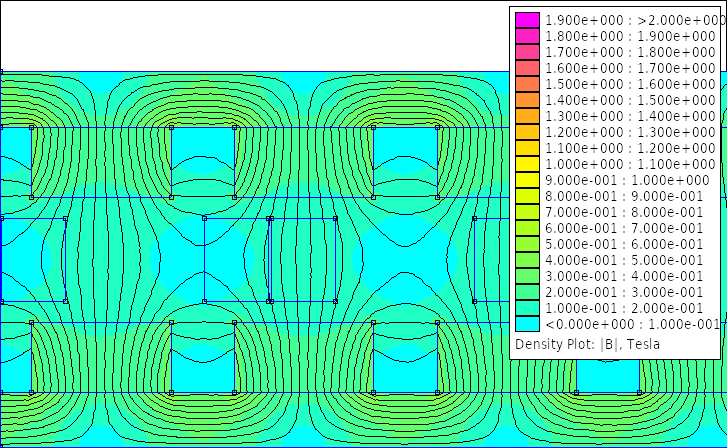Click swatch beside 1.000e-001 : 2.000e-001
Screen dimensions: 727x448
527,308
